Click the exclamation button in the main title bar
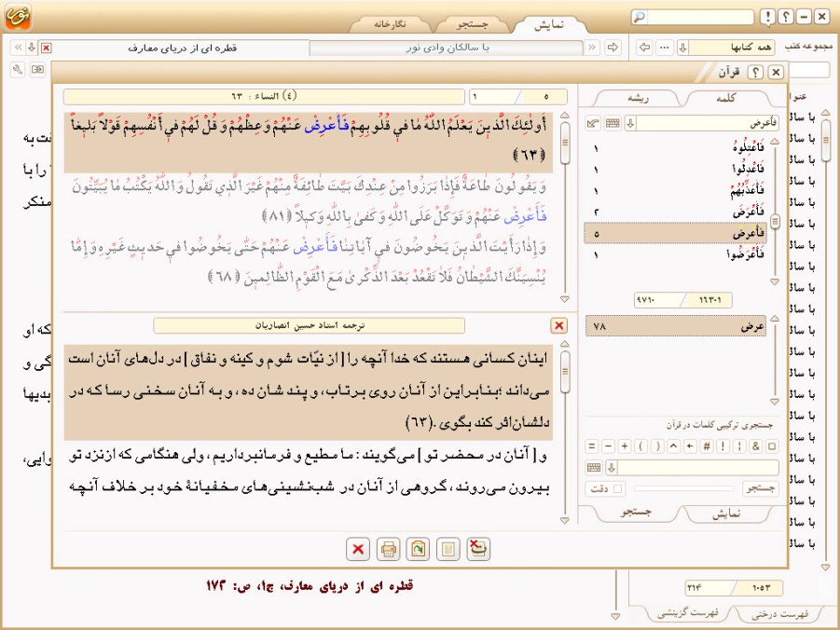The width and height of the screenshot is (840, 630). [x=767, y=17]
